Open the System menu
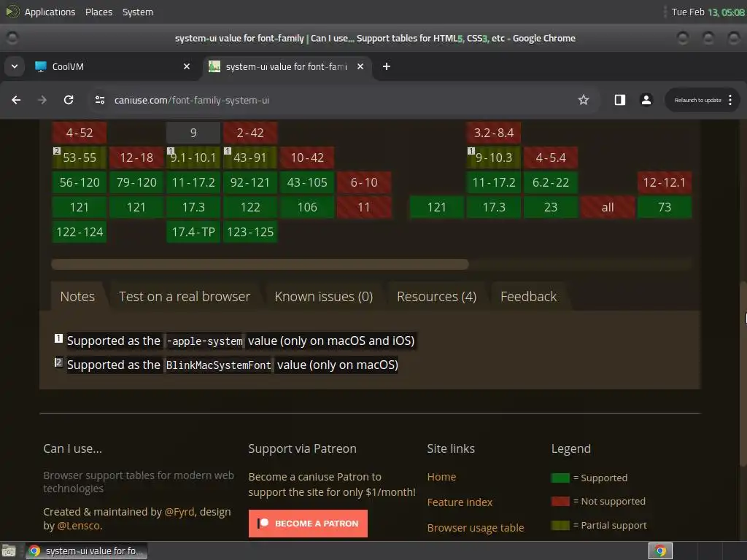 click(x=138, y=12)
